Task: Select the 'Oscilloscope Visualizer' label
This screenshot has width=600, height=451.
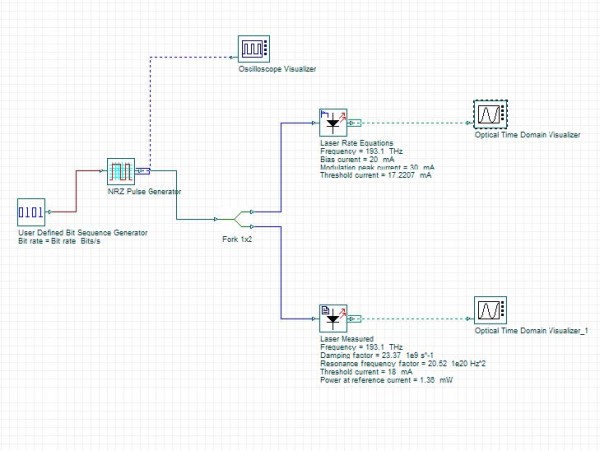Action: click(x=277, y=69)
